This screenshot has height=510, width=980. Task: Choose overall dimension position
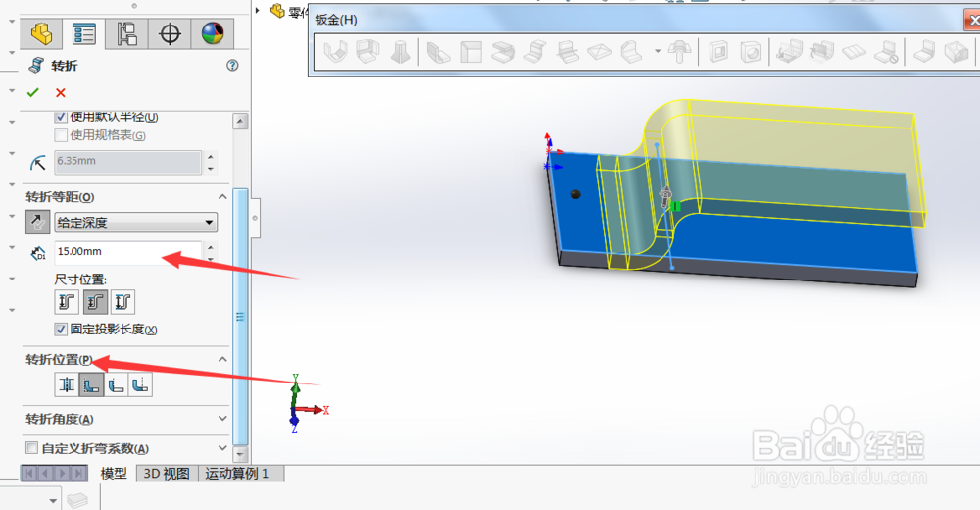123,302
